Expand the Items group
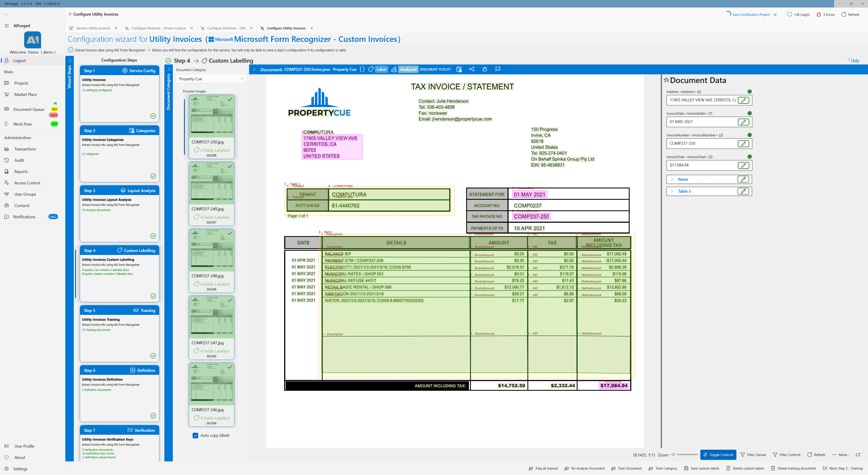The height and width of the screenshot is (475, 868). click(672, 179)
